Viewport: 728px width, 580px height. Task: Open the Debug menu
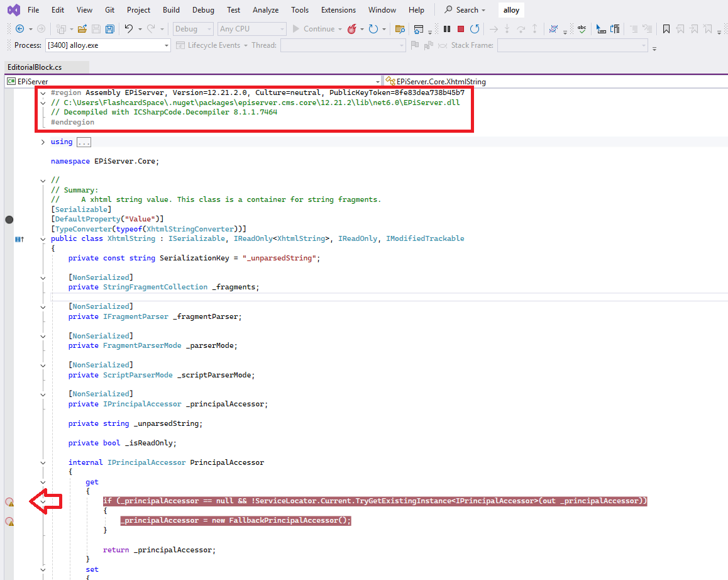[x=203, y=10]
